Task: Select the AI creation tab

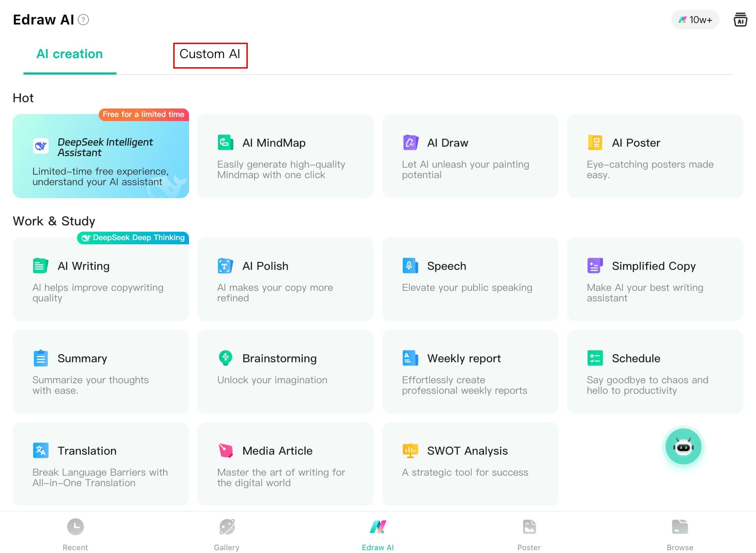Action: [70, 54]
